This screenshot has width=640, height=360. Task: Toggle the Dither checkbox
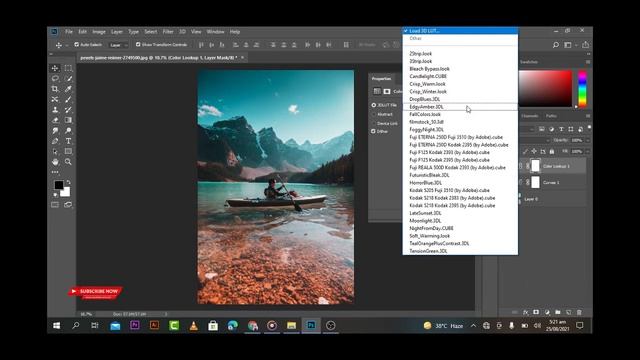[373, 131]
